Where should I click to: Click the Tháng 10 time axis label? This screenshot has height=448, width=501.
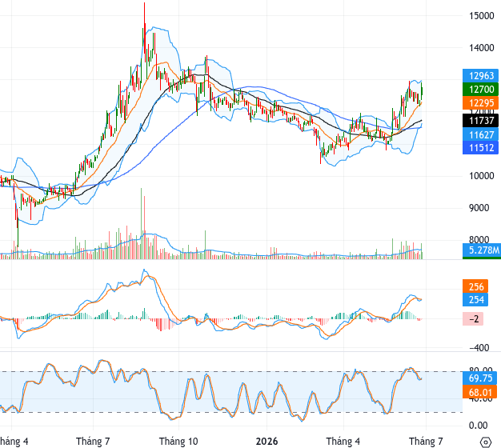click(178, 442)
